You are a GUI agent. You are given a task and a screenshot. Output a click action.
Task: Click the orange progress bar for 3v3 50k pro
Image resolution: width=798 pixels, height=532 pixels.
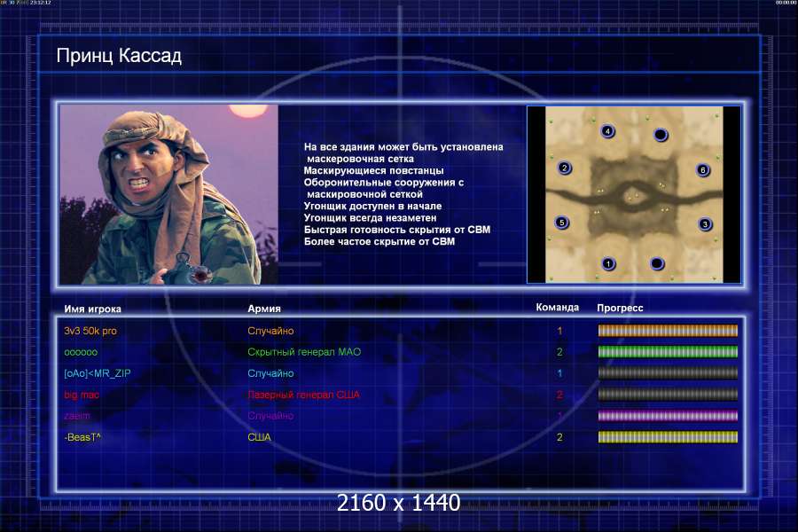(x=668, y=331)
